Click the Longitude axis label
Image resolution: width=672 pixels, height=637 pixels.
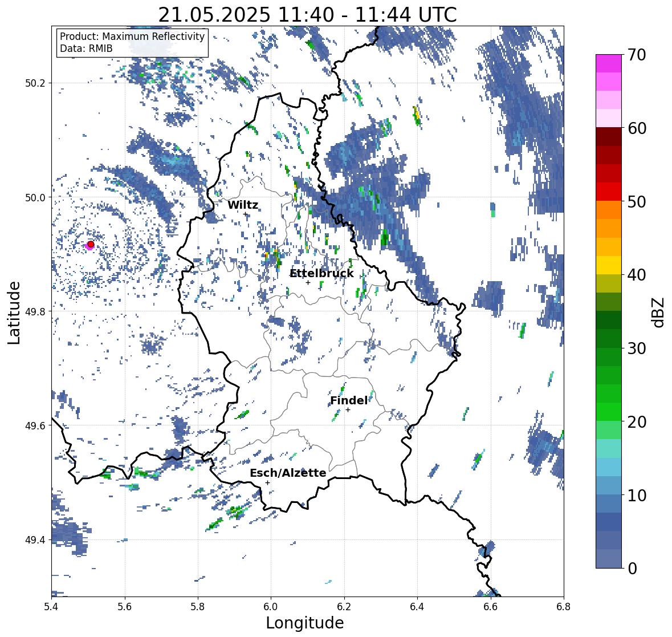point(305,623)
